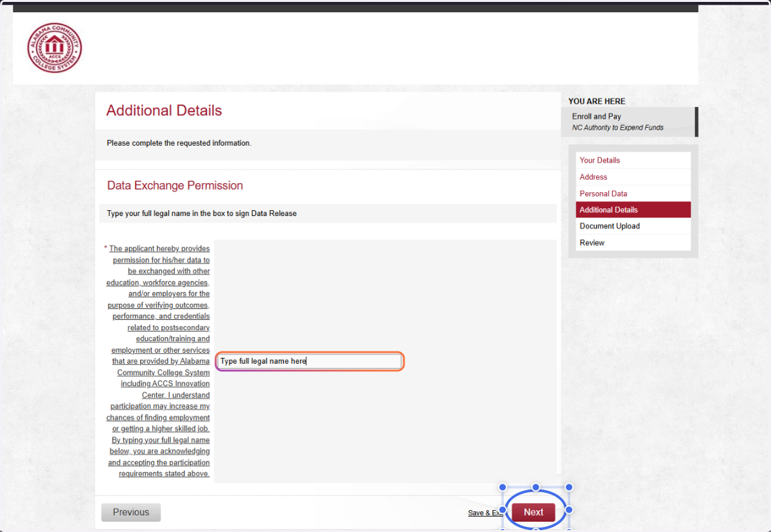Click the YOU ARE HERE label
The height and width of the screenshot is (532, 771).
point(597,102)
